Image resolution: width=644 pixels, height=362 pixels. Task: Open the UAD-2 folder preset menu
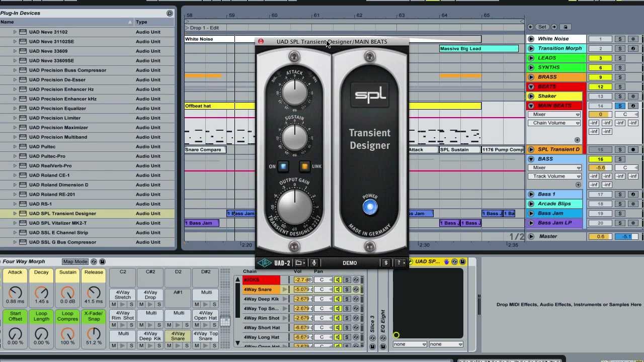(x=300, y=262)
